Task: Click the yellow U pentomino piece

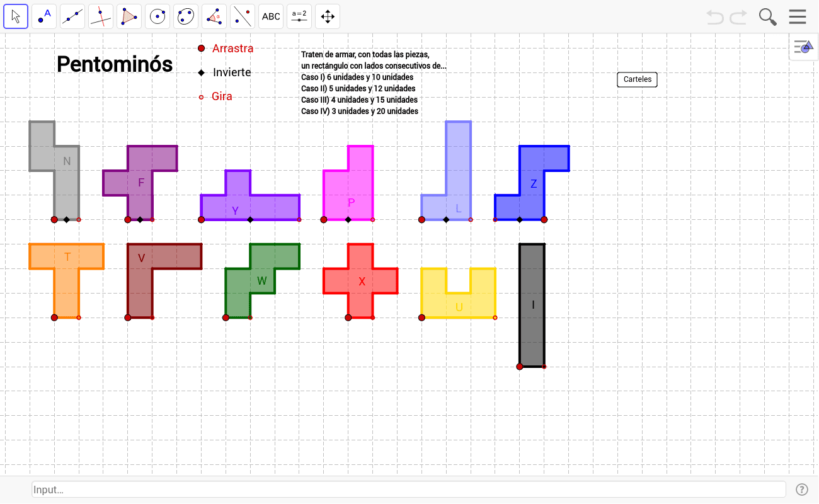Action: [459, 306]
